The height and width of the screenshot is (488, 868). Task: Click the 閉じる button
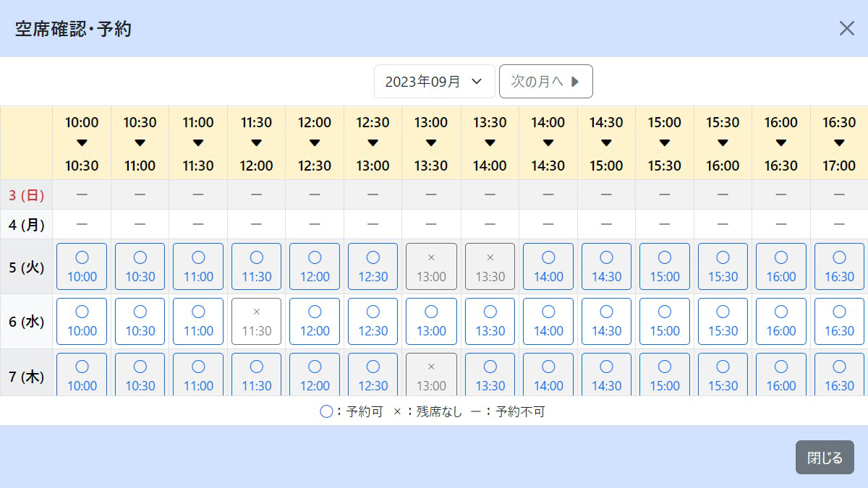[825, 458]
